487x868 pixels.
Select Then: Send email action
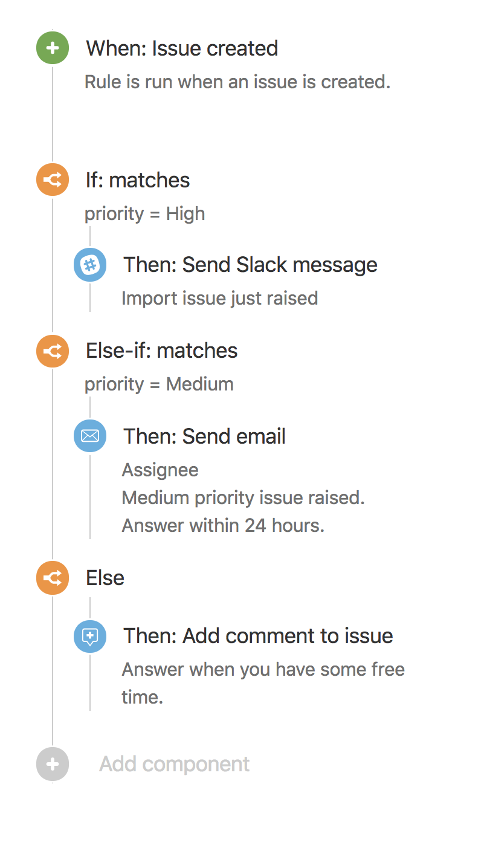click(204, 436)
